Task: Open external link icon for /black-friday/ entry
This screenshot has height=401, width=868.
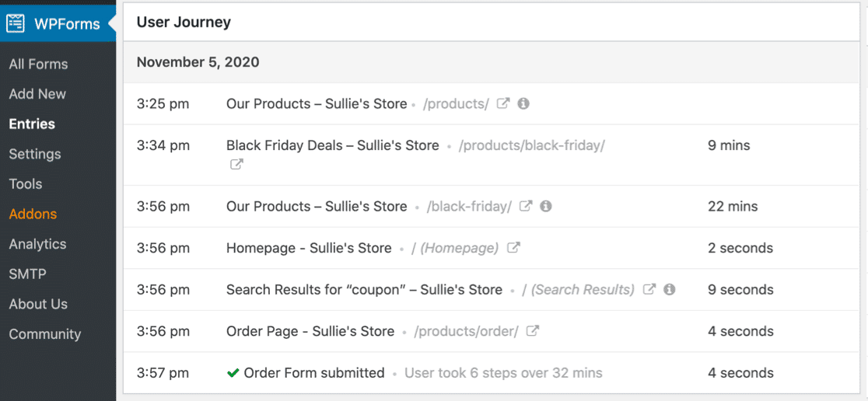Action: [x=526, y=207]
